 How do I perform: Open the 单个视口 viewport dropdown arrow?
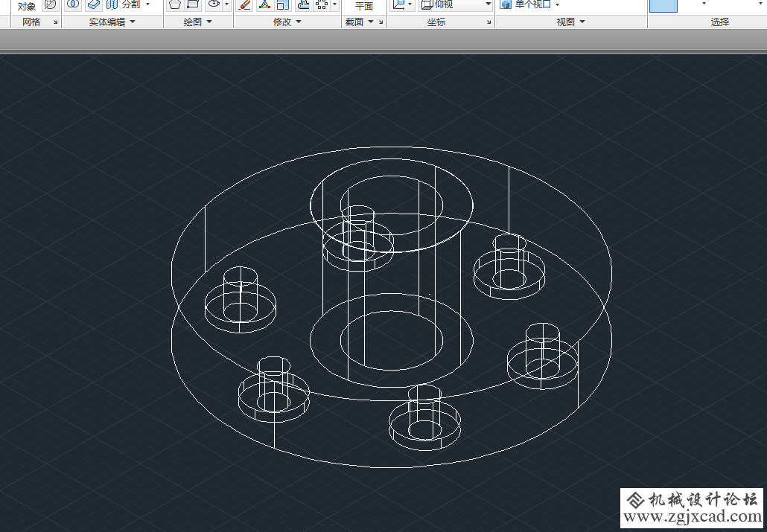point(557,4)
